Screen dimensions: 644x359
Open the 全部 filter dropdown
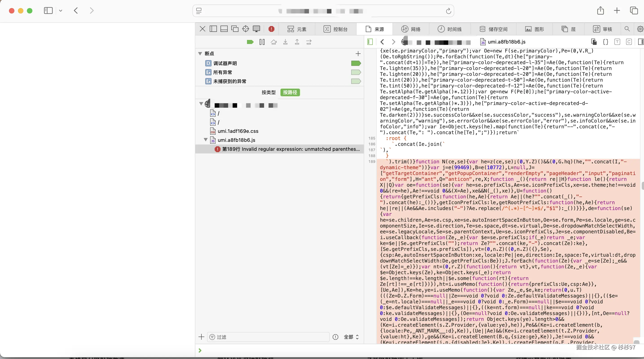pyautogui.click(x=351, y=337)
